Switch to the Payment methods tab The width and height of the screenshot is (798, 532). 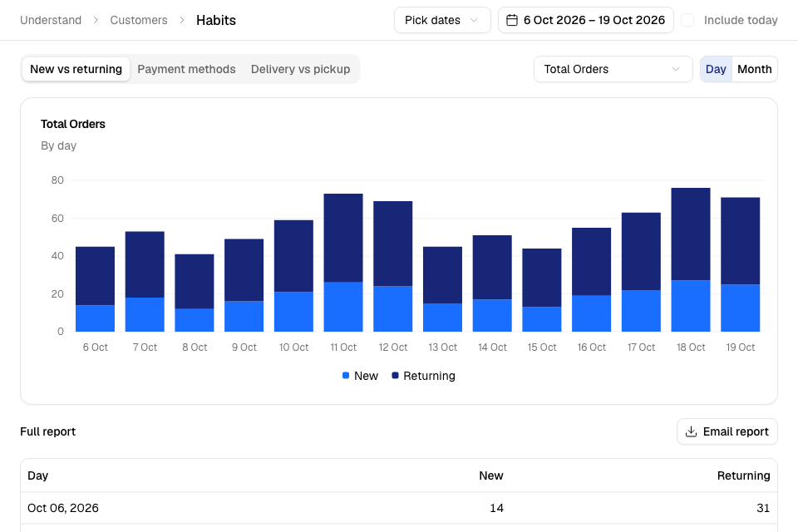click(186, 69)
